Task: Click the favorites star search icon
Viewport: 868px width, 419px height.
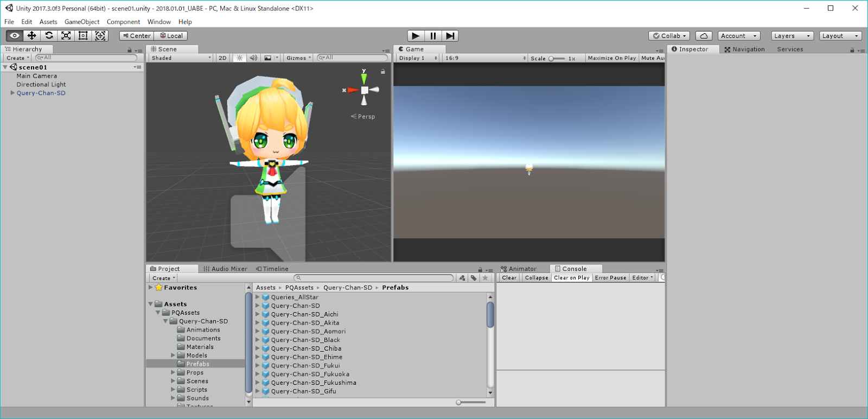Action: click(486, 278)
